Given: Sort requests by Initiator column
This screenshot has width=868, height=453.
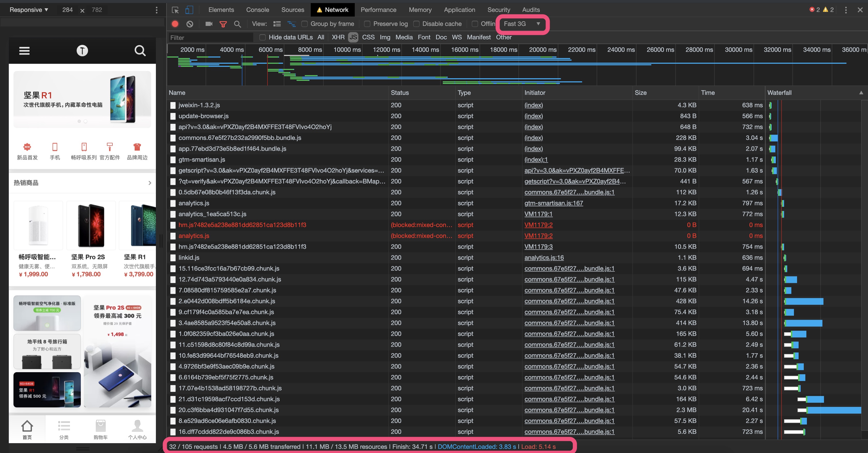Looking at the screenshot, I should (x=577, y=93).
